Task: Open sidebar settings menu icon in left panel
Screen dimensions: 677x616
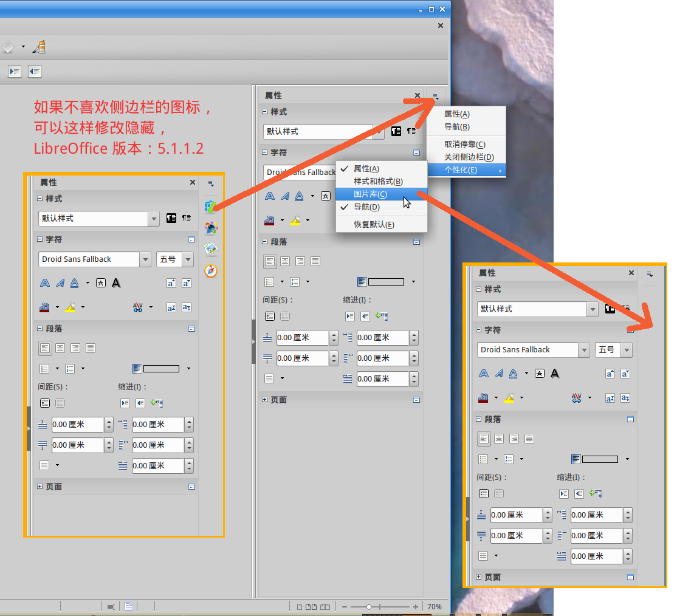Action: click(x=211, y=184)
